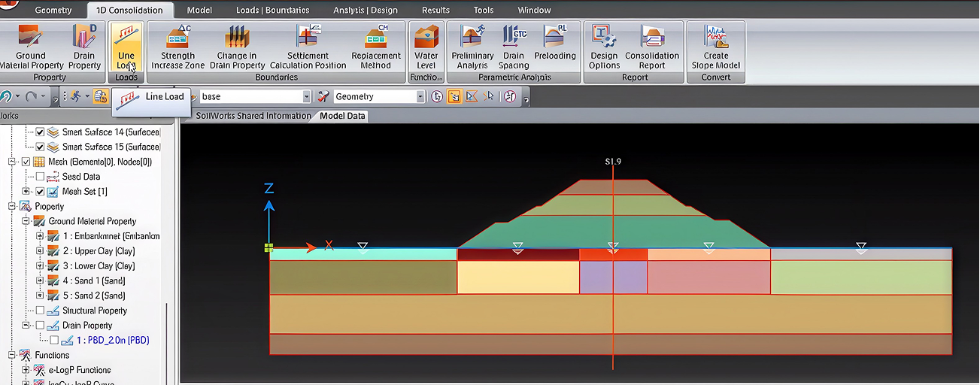Click the purple soil region in model
Screen dimensions: 980x385
tap(613, 277)
